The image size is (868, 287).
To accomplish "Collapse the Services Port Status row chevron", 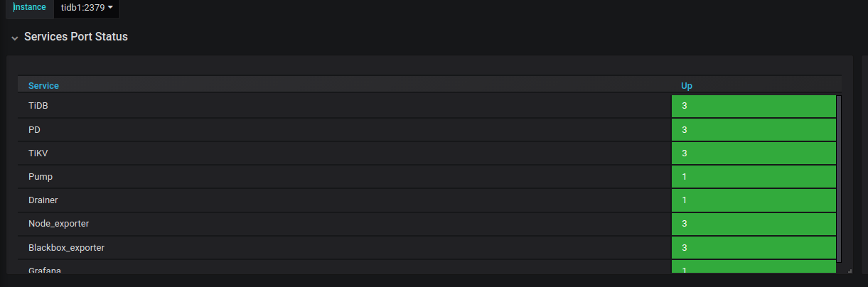I will tap(14, 38).
